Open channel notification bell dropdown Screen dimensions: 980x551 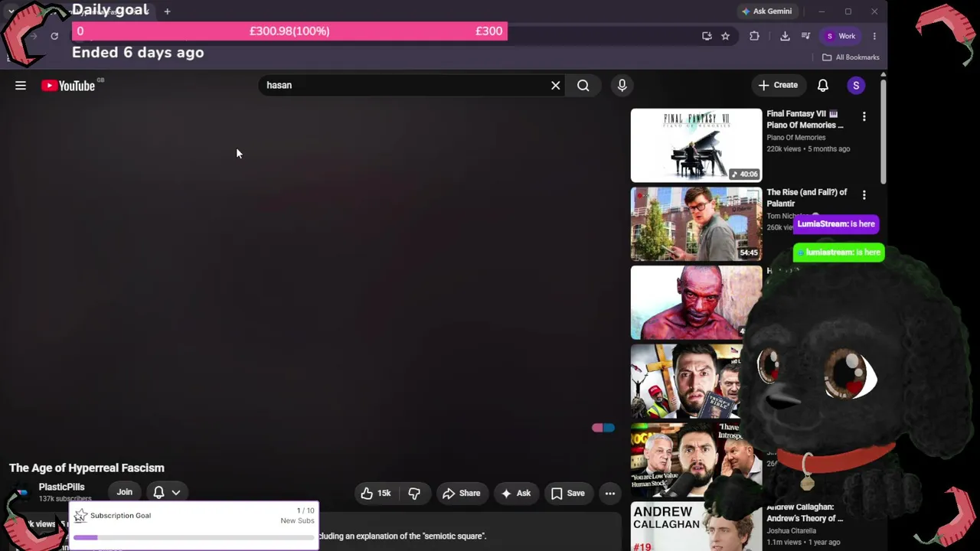pyautogui.click(x=166, y=493)
